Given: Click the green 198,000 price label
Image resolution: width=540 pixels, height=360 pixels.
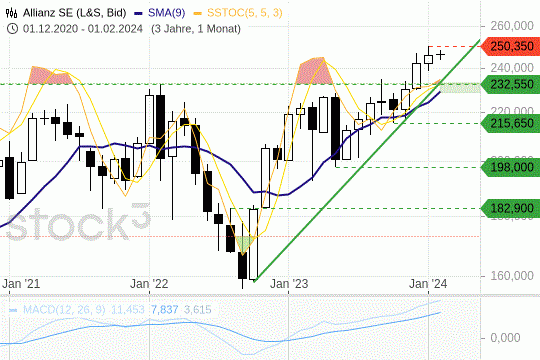Looking at the screenshot, I should point(511,167).
